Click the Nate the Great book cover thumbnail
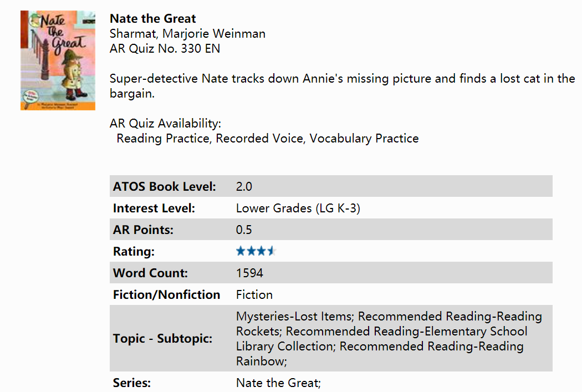The image size is (582, 392). pyautogui.click(x=58, y=60)
